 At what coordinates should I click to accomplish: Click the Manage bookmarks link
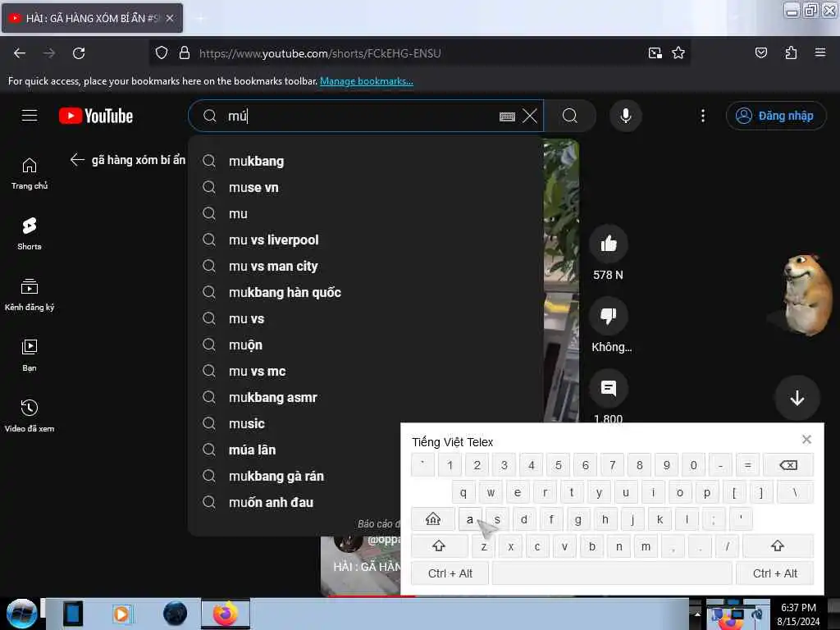point(367,81)
